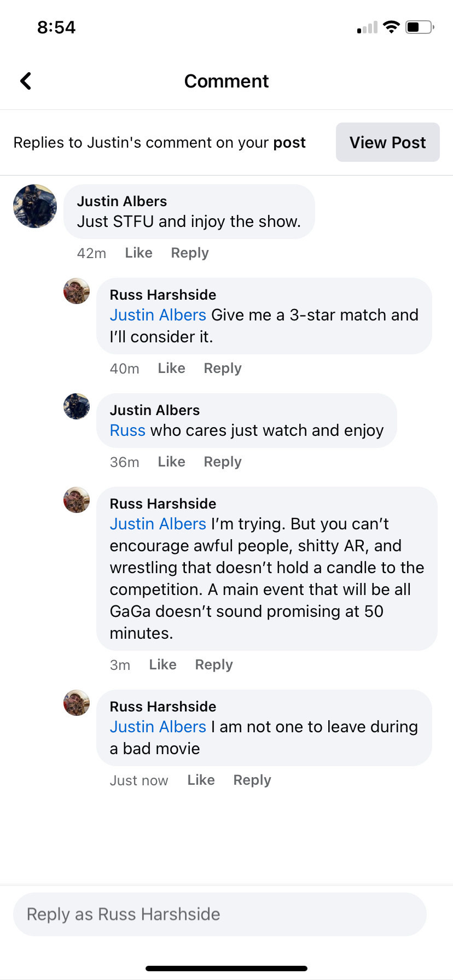Reply to the 'Just STFU' comment
The image size is (453, 980).
click(x=190, y=253)
